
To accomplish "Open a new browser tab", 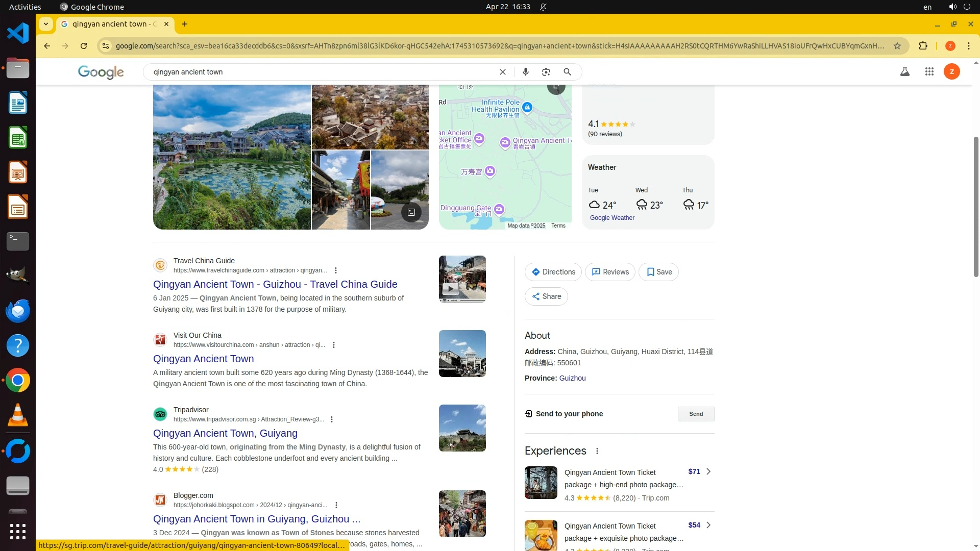I will pyautogui.click(x=185, y=24).
